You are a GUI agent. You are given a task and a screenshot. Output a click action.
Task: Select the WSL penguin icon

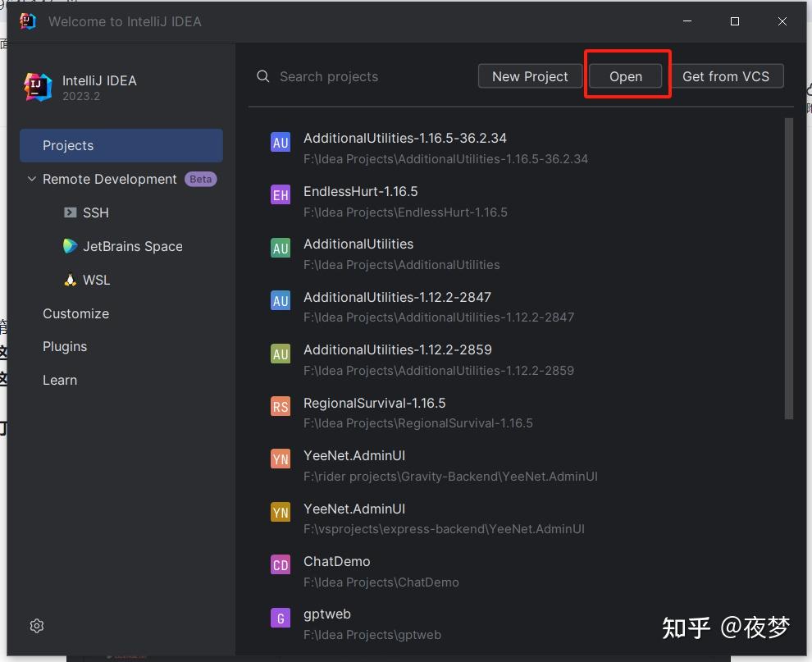(x=70, y=280)
